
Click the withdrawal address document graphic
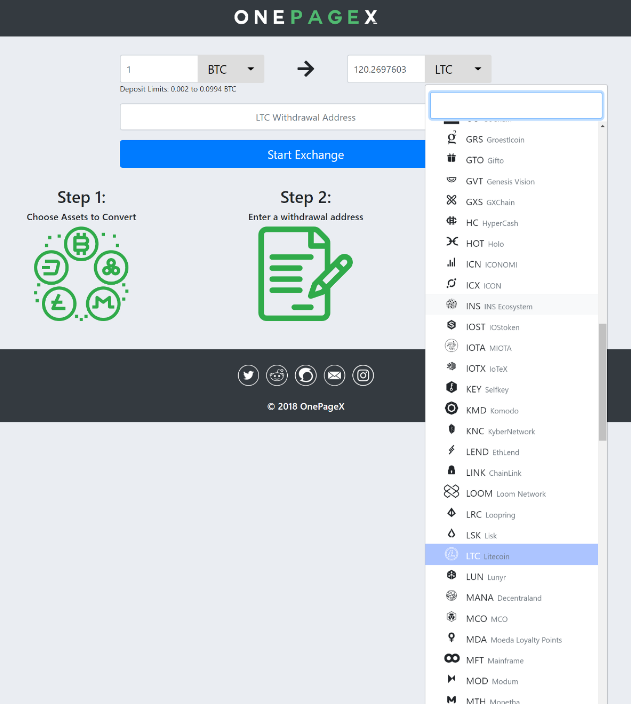coord(305,274)
